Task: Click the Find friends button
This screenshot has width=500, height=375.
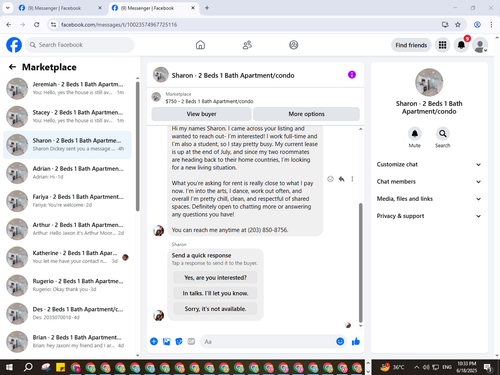Action: [x=411, y=45]
